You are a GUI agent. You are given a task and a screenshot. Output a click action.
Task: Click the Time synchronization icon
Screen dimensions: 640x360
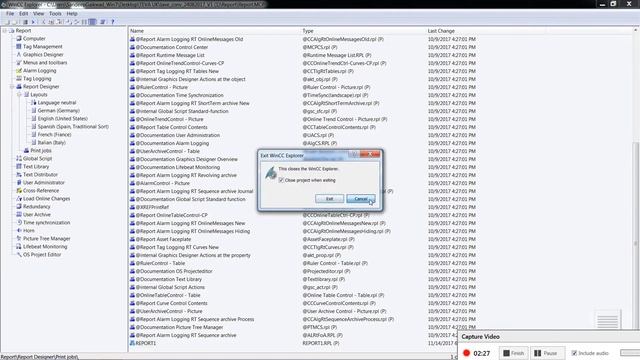click(19, 223)
